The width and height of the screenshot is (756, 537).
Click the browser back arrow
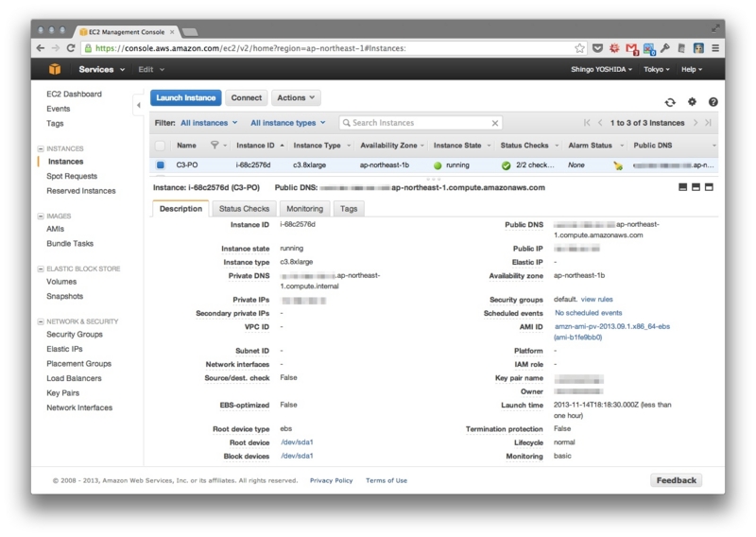pyautogui.click(x=41, y=48)
